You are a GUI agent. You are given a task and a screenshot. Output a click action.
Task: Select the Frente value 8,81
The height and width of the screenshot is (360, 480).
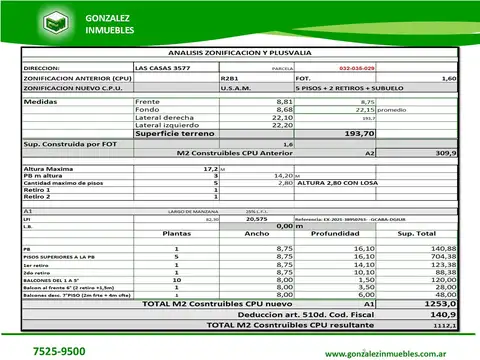click(x=285, y=102)
